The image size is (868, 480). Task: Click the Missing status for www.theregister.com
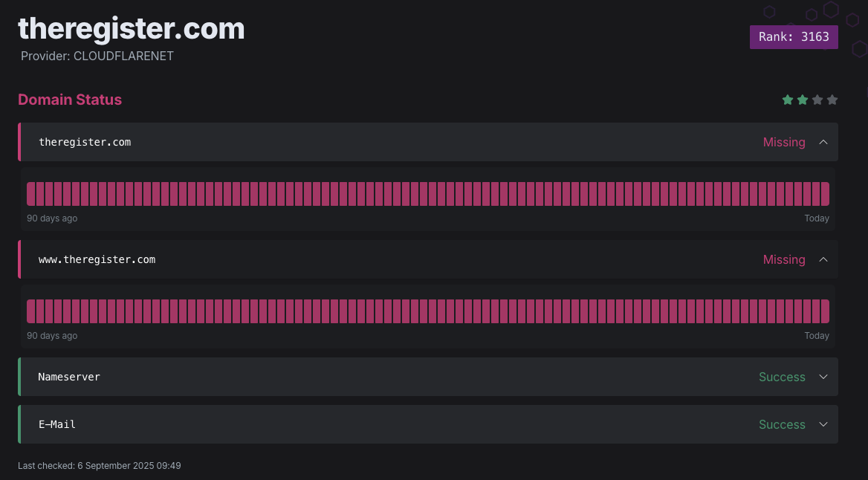coord(784,259)
